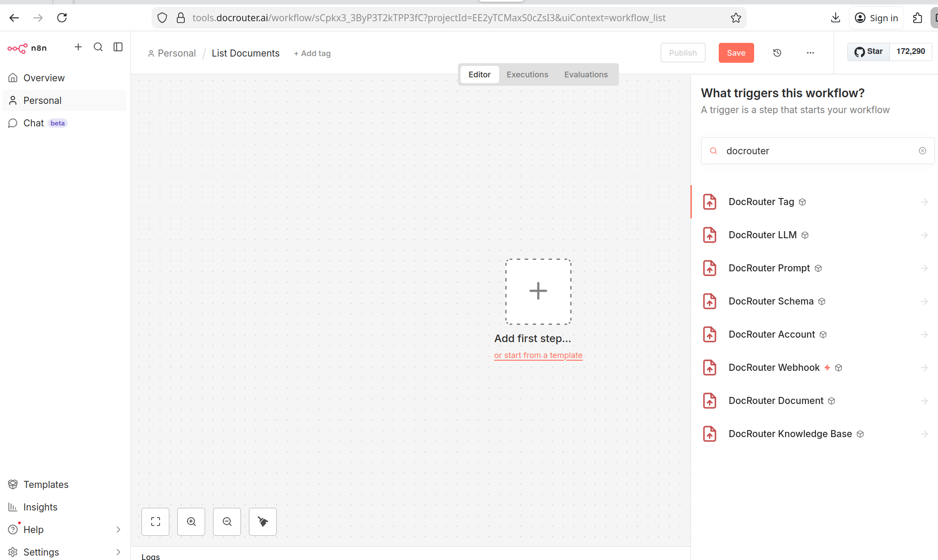Toggle the n8n sidebar collapse icon
The width and height of the screenshot is (938, 560).
click(118, 47)
